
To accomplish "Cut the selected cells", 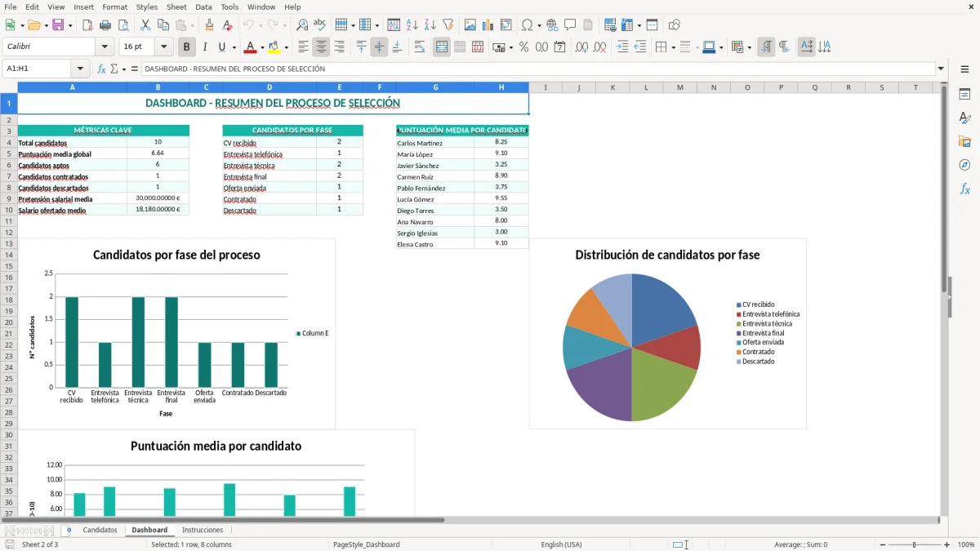I will (145, 25).
